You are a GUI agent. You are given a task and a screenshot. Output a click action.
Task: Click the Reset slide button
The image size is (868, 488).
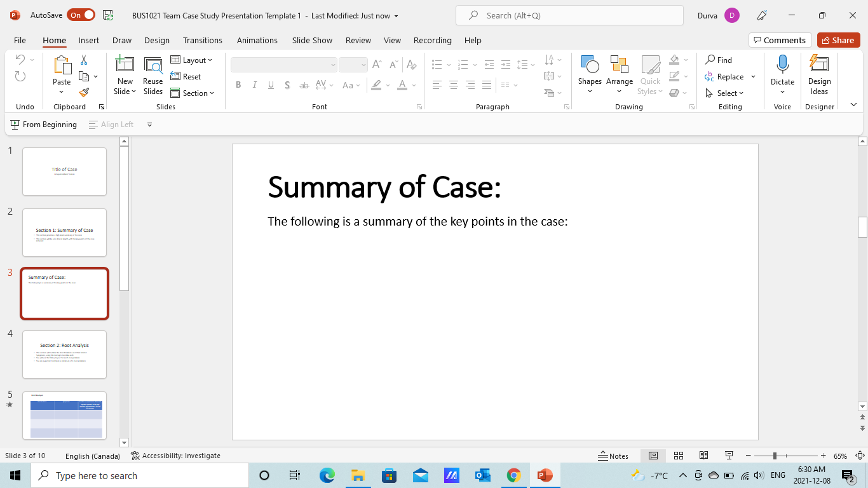[x=186, y=76]
